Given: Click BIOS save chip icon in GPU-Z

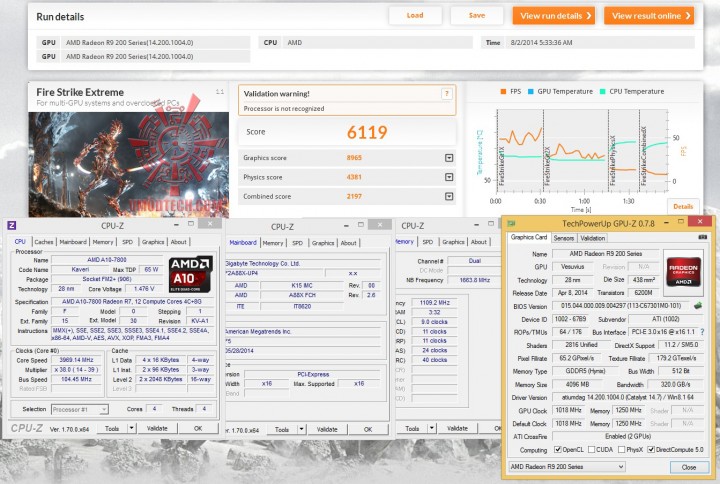Looking at the screenshot, I should (x=698, y=305).
